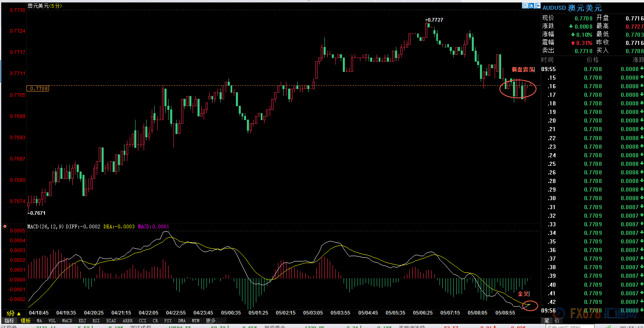Click the MACD(26,12,9) parameter label
This screenshot has width=644, height=328.
[x=45, y=227]
